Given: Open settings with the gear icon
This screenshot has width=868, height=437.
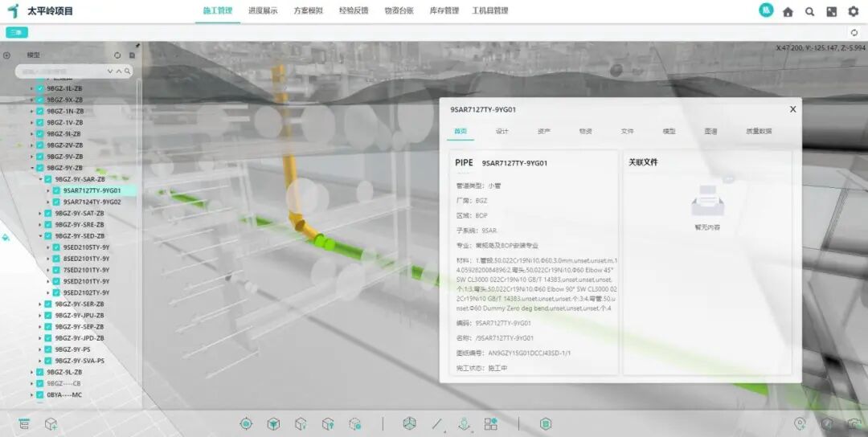Looking at the screenshot, I should (x=854, y=11).
